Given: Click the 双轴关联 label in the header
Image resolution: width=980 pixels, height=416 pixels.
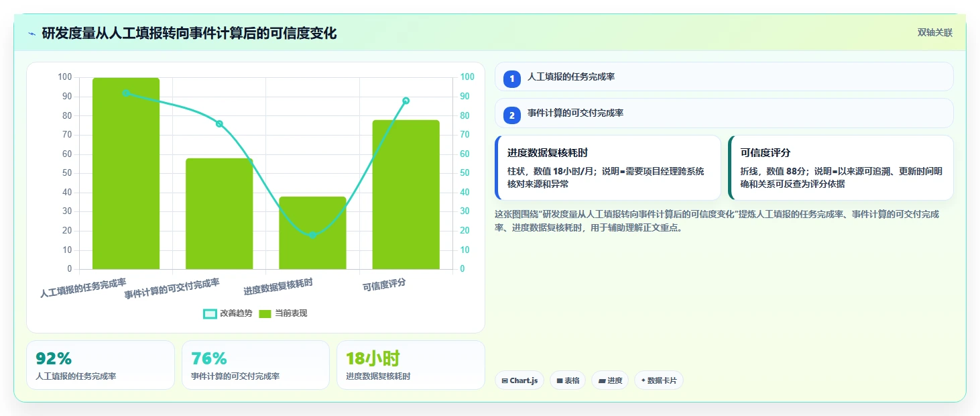Looking at the screenshot, I should point(935,33).
